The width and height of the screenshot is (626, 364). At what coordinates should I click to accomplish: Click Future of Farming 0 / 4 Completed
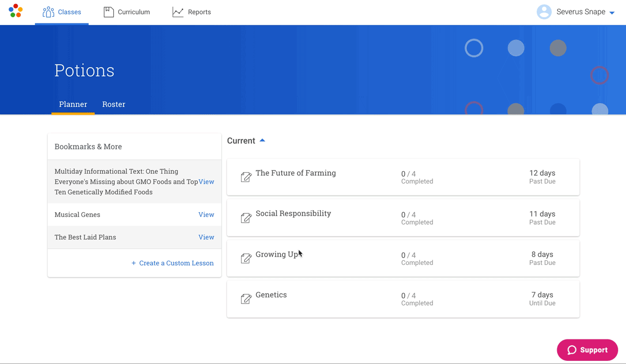click(417, 177)
